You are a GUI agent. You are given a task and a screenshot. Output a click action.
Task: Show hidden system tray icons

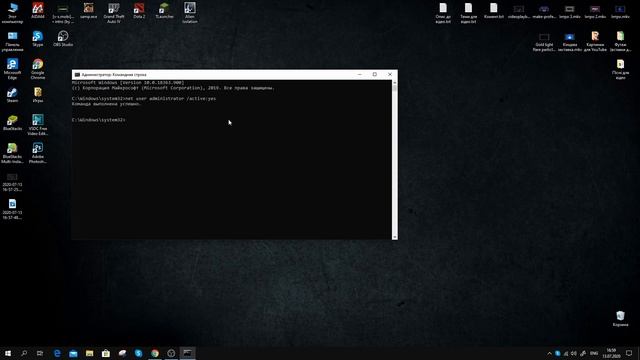coord(549,353)
